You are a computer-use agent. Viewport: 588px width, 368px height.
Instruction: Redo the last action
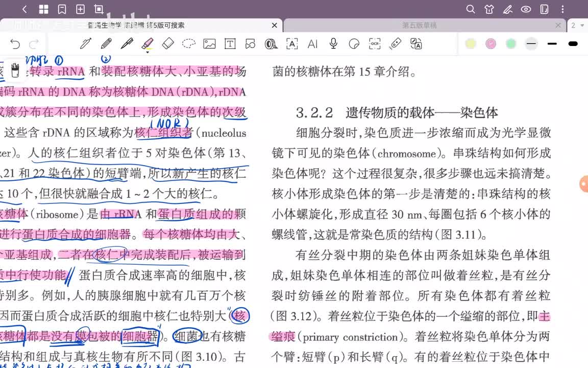click(x=34, y=44)
